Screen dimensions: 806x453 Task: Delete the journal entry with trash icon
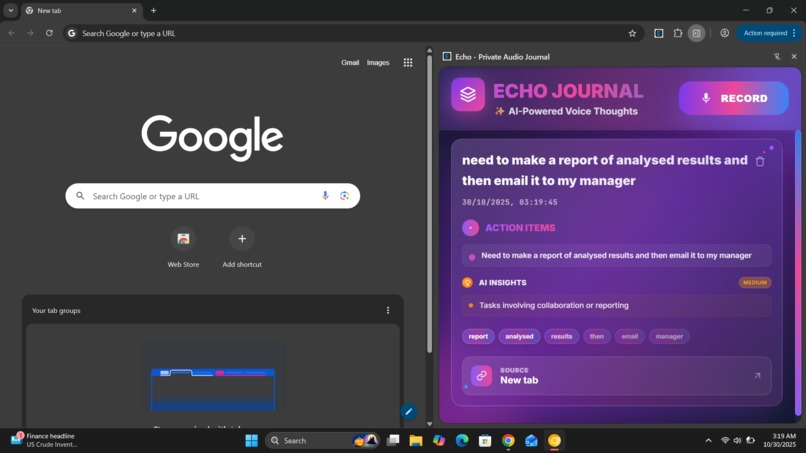[x=760, y=161]
